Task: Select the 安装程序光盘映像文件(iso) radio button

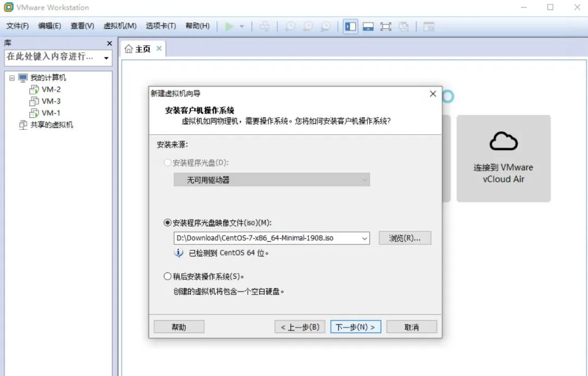Action: [x=168, y=223]
